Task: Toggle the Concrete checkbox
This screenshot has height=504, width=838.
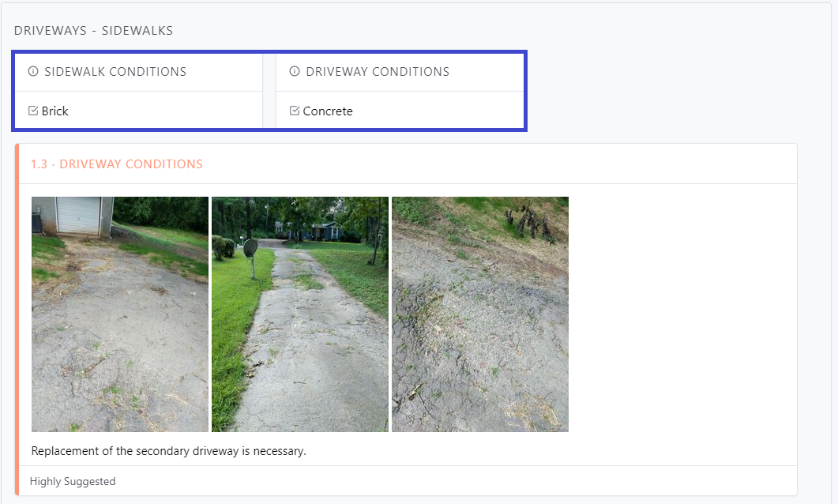Action: 295,111
